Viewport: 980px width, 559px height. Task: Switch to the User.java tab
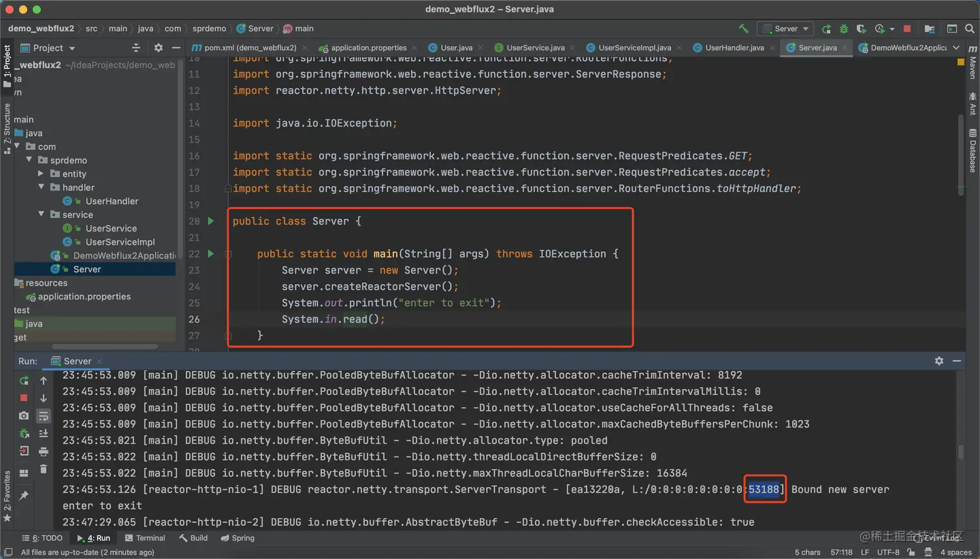(x=456, y=47)
